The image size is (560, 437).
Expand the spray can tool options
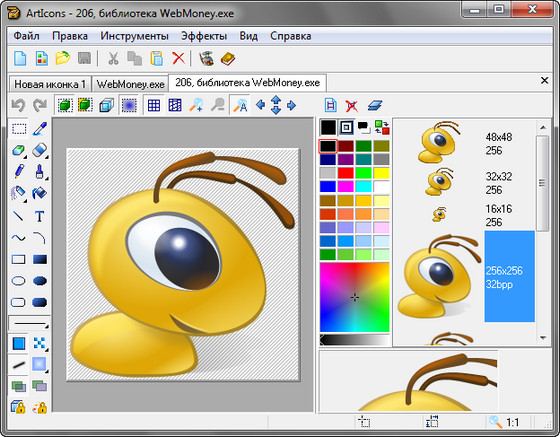26,201
